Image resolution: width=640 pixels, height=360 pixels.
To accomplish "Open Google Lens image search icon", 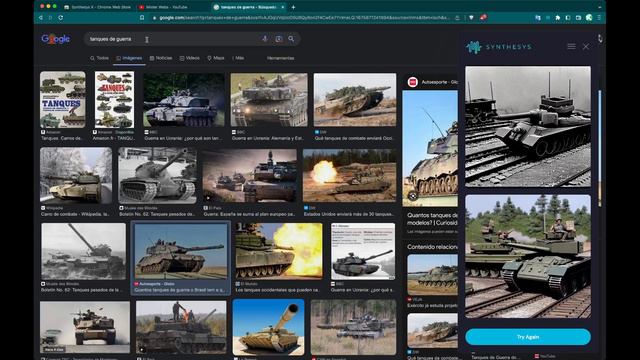I will click(279, 39).
